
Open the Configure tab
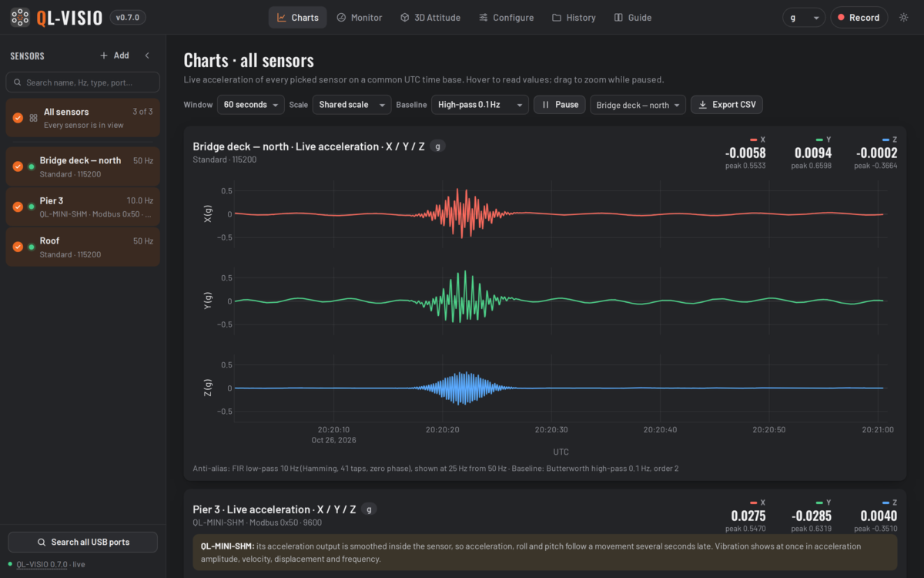click(506, 18)
